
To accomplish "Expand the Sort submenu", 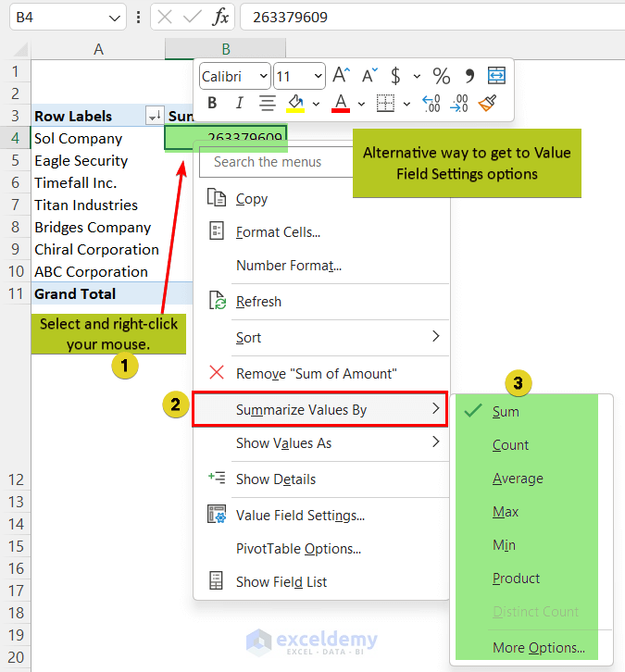I will point(321,338).
